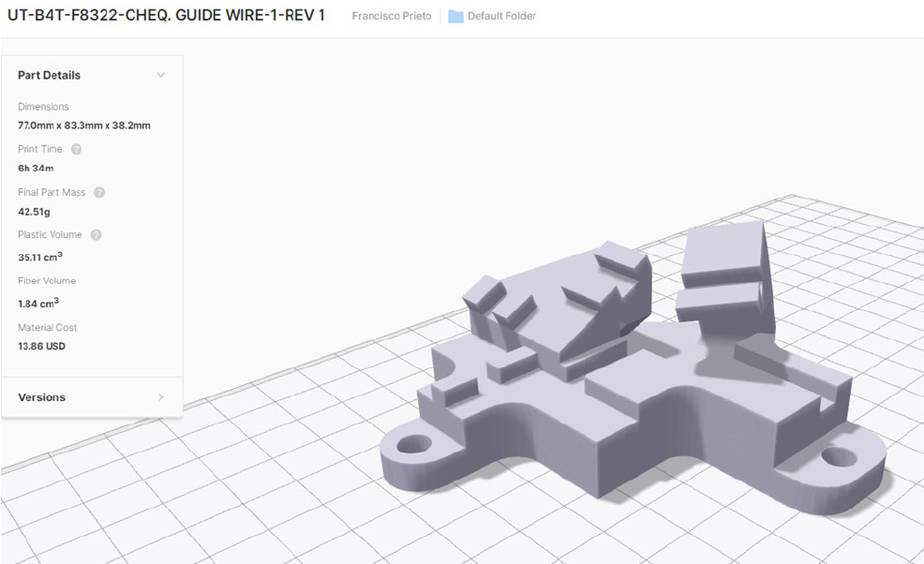The width and height of the screenshot is (924, 564).
Task: Open the Plastic Volume help icon
Action: click(96, 234)
